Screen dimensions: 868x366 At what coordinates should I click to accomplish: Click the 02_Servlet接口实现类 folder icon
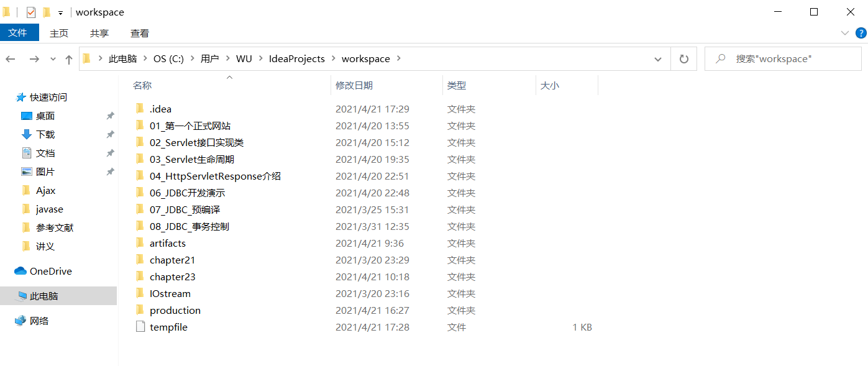[x=140, y=142]
